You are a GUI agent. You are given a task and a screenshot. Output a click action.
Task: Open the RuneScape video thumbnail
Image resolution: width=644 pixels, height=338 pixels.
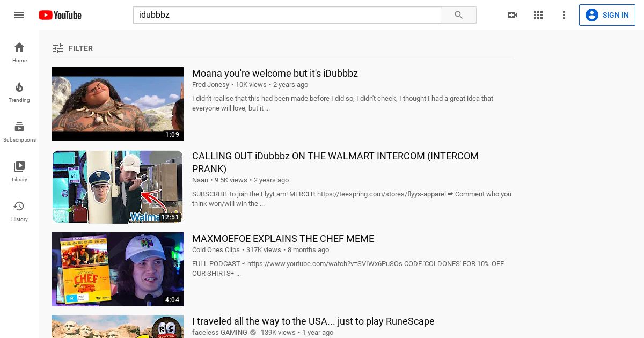click(x=118, y=326)
